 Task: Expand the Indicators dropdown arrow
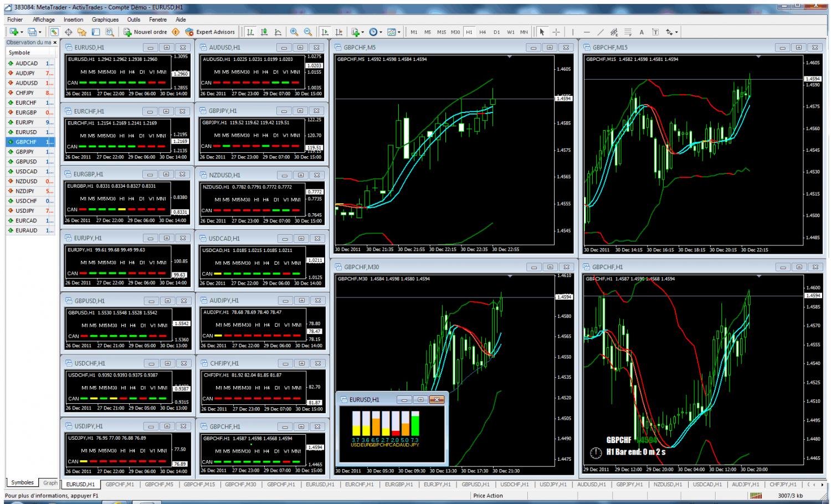[x=363, y=32]
